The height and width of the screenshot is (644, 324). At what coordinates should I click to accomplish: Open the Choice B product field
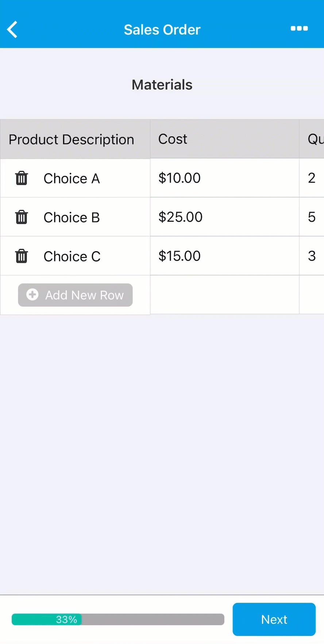click(72, 218)
